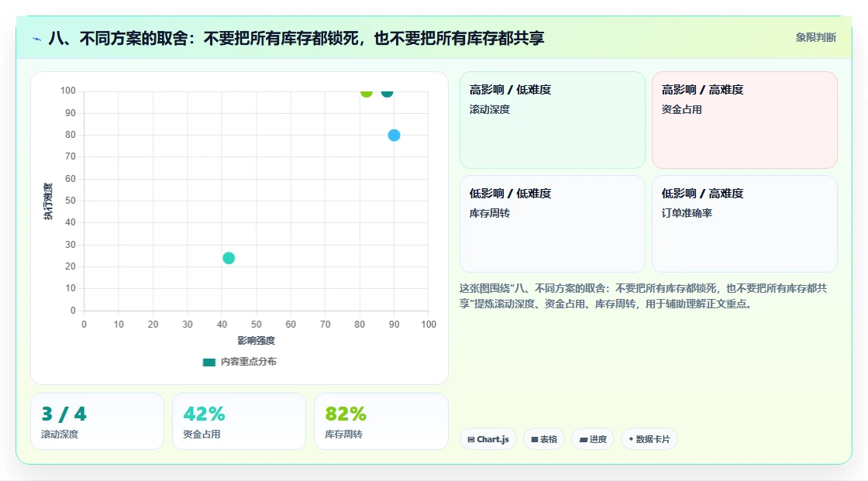Select the 低影响 / 高难度 quadrant card
The image size is (868, 481).
(x=745, y=224)
